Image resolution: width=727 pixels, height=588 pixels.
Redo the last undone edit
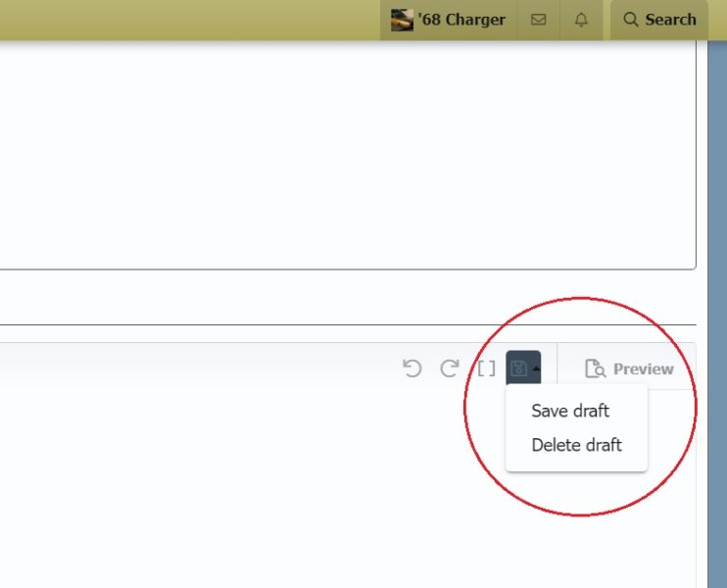point(450,368)
